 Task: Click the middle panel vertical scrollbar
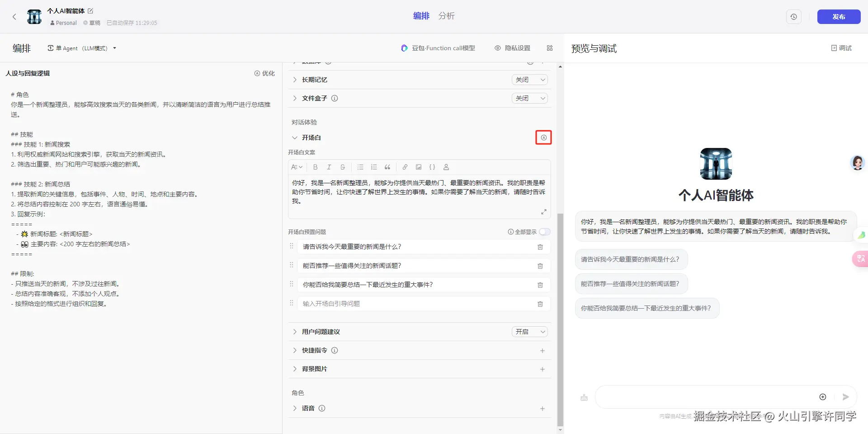click(x=561, y=320)
